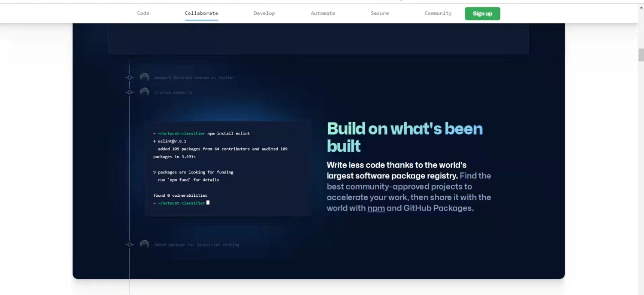Viewport: 644px width, 295px height.
Task: Click terminal line '9 packages are looking for funding'
Action: 193,172
